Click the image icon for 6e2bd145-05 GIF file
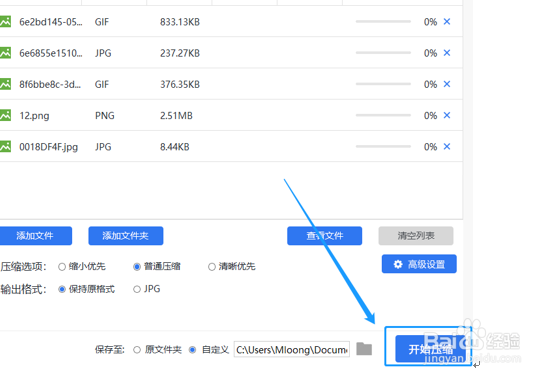 tap(5, 22)
